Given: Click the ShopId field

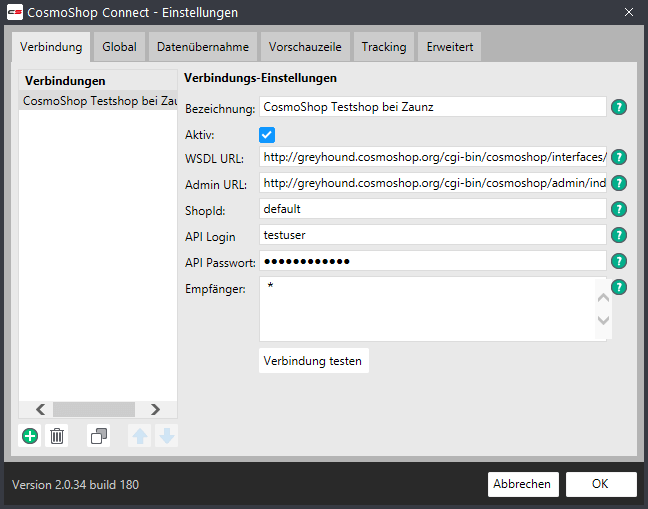Looking at the screenshot, I should point(433,209).
